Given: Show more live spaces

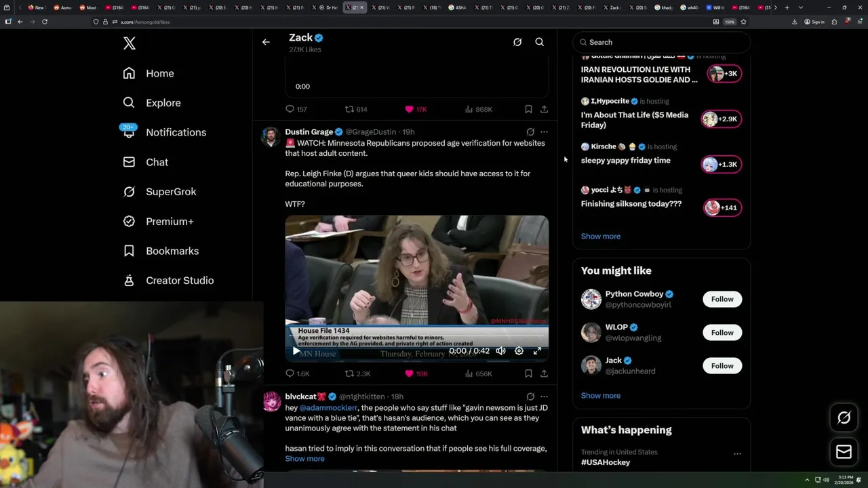Looking at the screenshot, I should point(601,237).
